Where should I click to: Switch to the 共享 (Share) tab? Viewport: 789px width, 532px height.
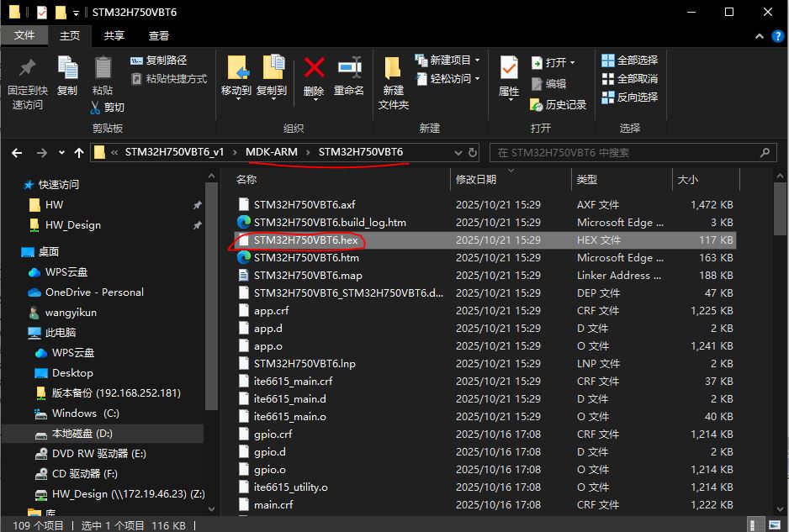114,35
